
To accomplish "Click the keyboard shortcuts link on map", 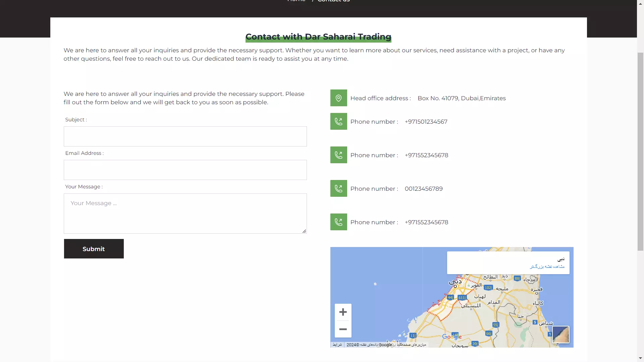I will pyautogui.click(x=412, y=345).
